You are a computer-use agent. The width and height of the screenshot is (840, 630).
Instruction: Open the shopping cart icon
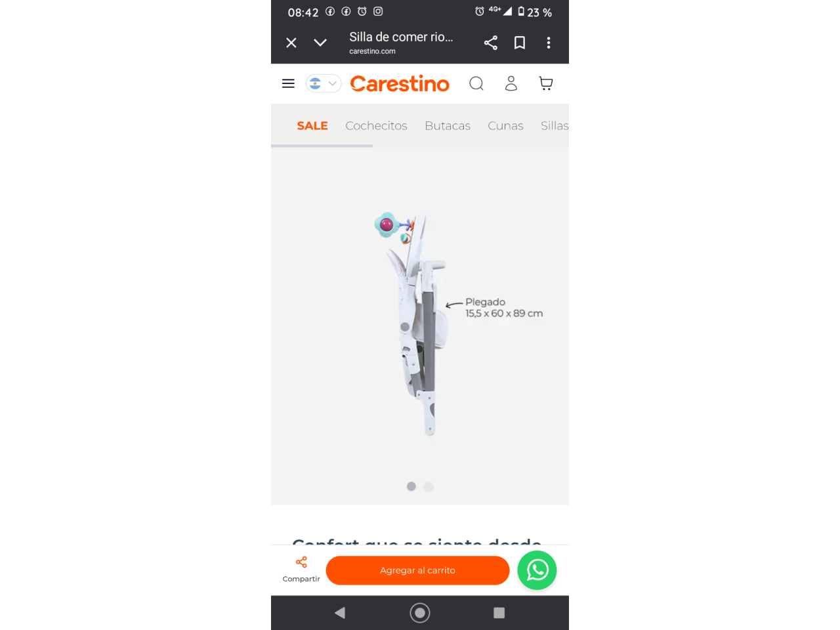pos(546,83)
